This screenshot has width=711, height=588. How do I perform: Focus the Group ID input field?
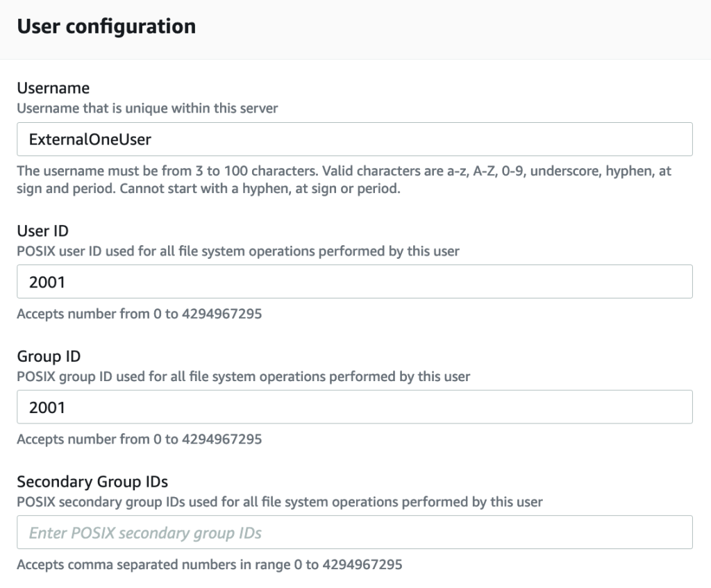pos(354,407)
